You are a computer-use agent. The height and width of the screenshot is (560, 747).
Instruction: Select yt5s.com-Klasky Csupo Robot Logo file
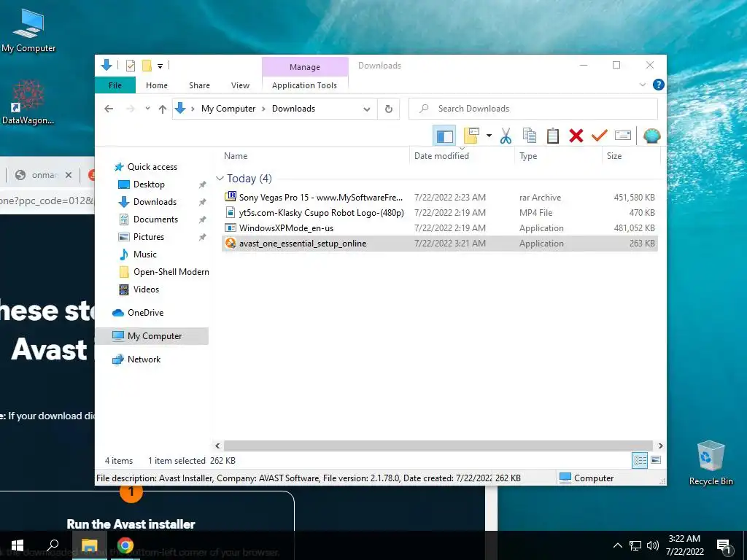tap(439, 212)
